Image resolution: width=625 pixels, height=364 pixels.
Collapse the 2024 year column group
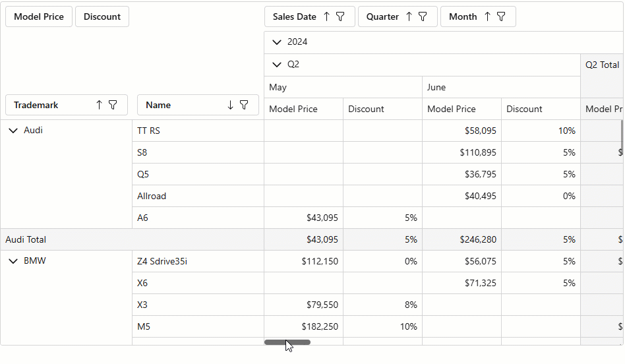click(x=276, y=42)
